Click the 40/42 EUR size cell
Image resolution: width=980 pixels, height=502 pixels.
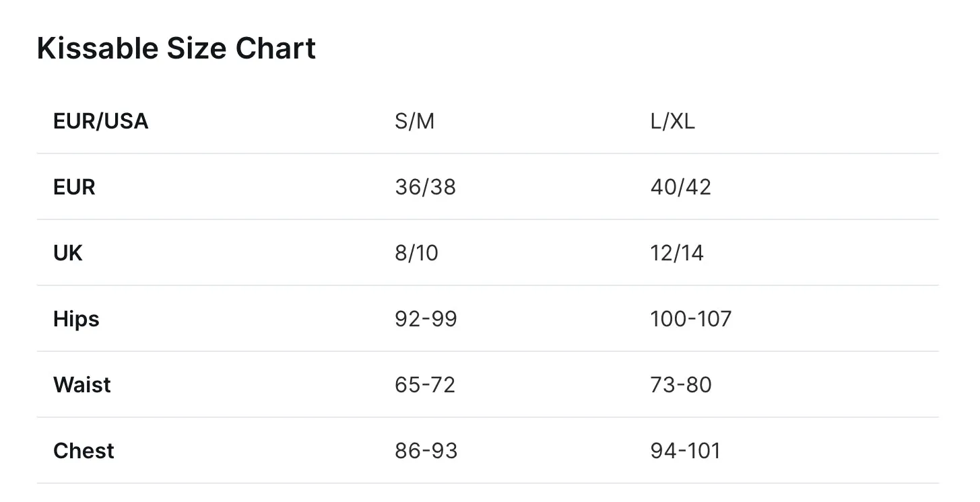click(x=681, y=187)
